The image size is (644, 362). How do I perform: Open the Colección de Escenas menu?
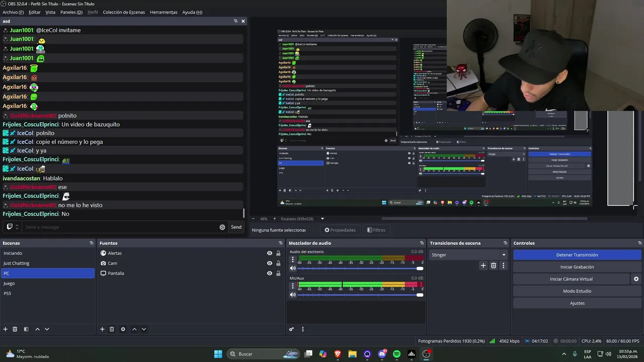click(124, 12)
